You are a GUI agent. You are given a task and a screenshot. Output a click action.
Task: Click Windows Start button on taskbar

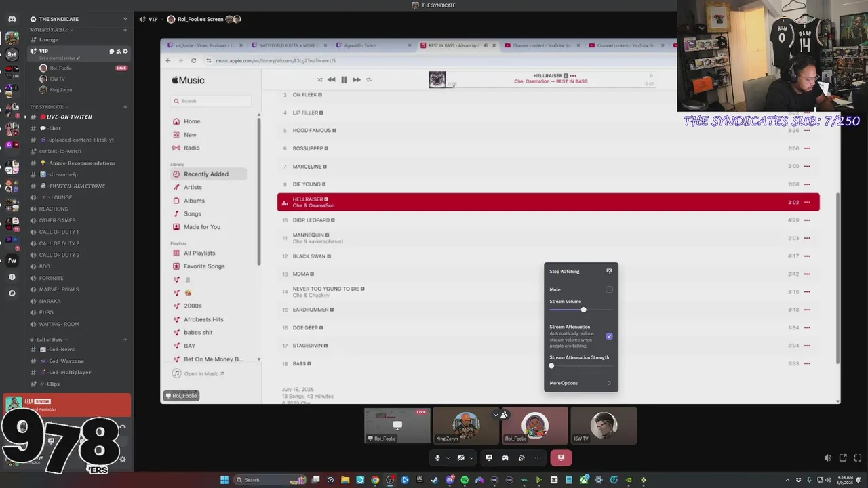coord(224,480)
